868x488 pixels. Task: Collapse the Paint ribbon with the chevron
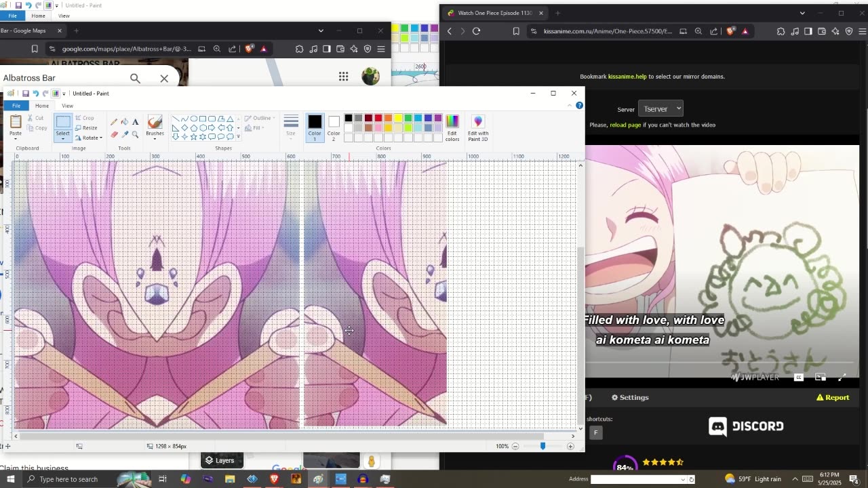coord(570,105)
